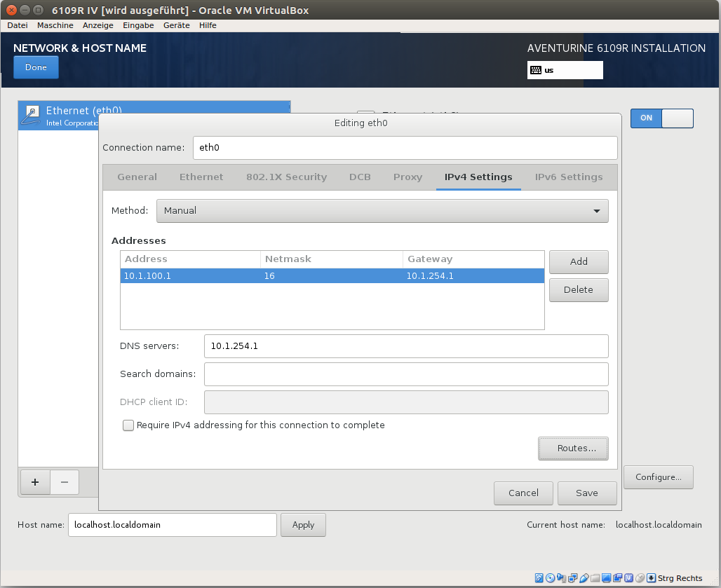721x588 pixels.
Task: Click the Netmask column header
Action: click(332, 259)
